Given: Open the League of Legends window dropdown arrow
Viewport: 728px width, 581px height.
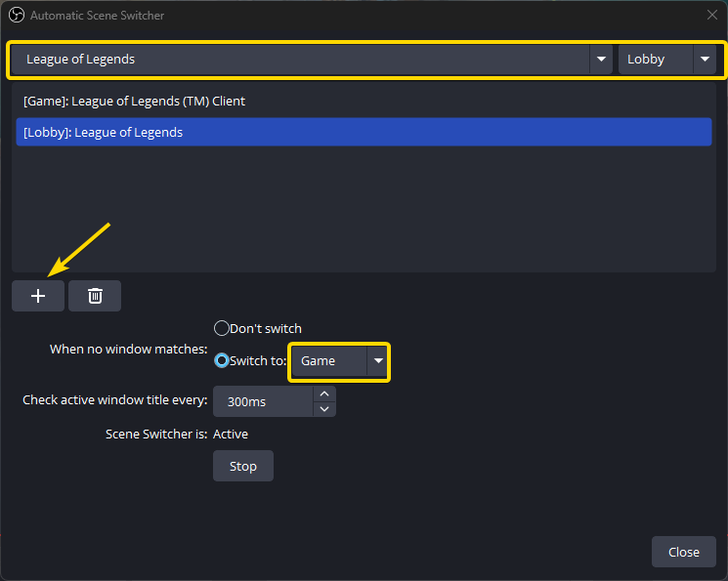Looking at the screenshot, I should 601,59.
